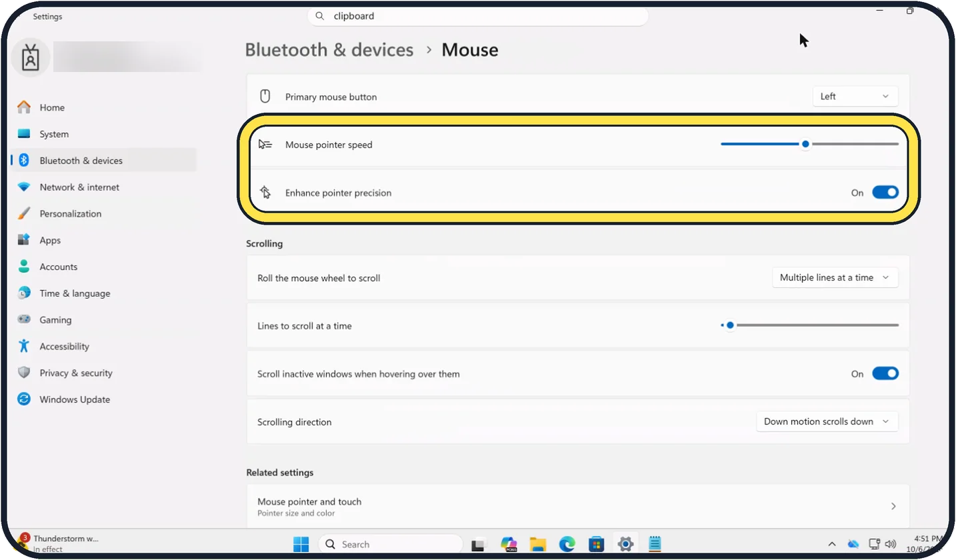This screenshot has height=560, width=956.
Task: Click the Lines to scroll slider
Action: point(809,325)
